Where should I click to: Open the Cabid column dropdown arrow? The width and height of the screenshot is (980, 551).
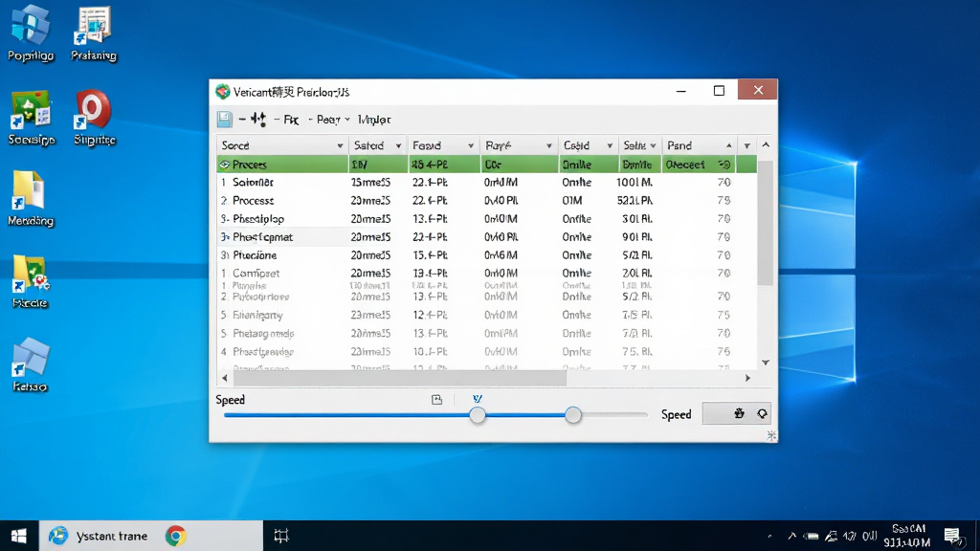click(x=610, y=145)
